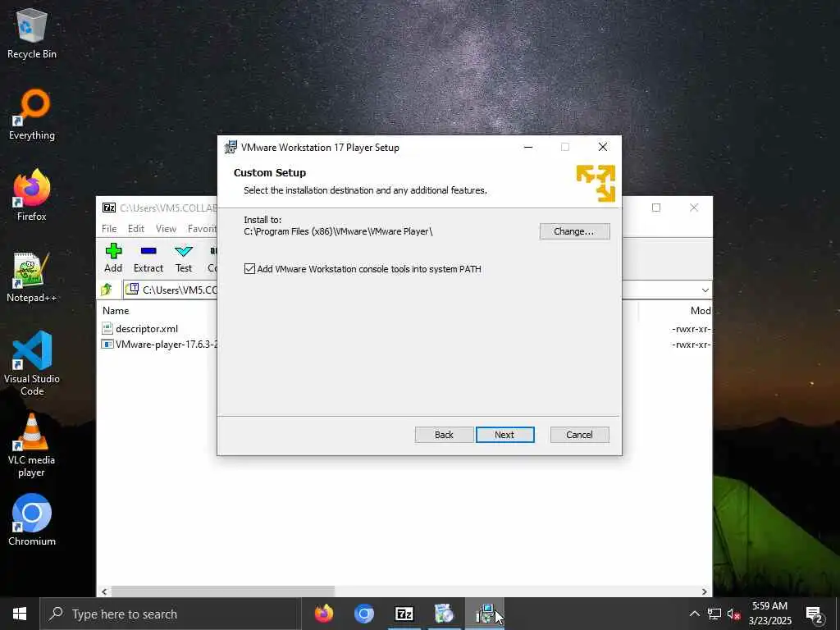Click the taskbar search box
The image size is (840, 630).
(171, 614)
